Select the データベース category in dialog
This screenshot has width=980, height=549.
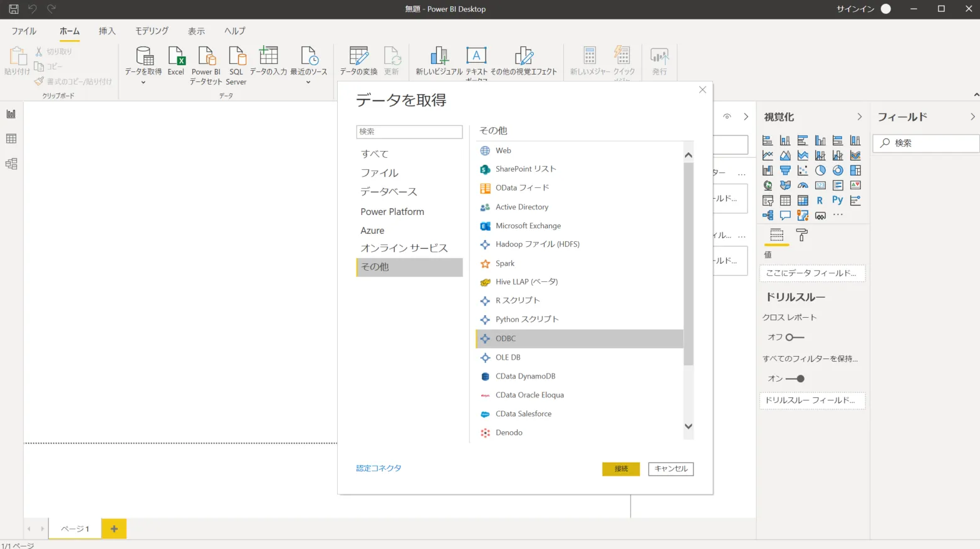(x=388, y=192)
